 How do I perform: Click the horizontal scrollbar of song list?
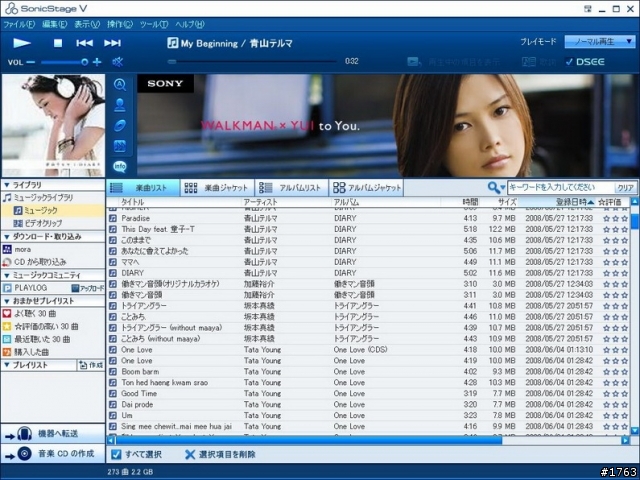coord(309,440)
